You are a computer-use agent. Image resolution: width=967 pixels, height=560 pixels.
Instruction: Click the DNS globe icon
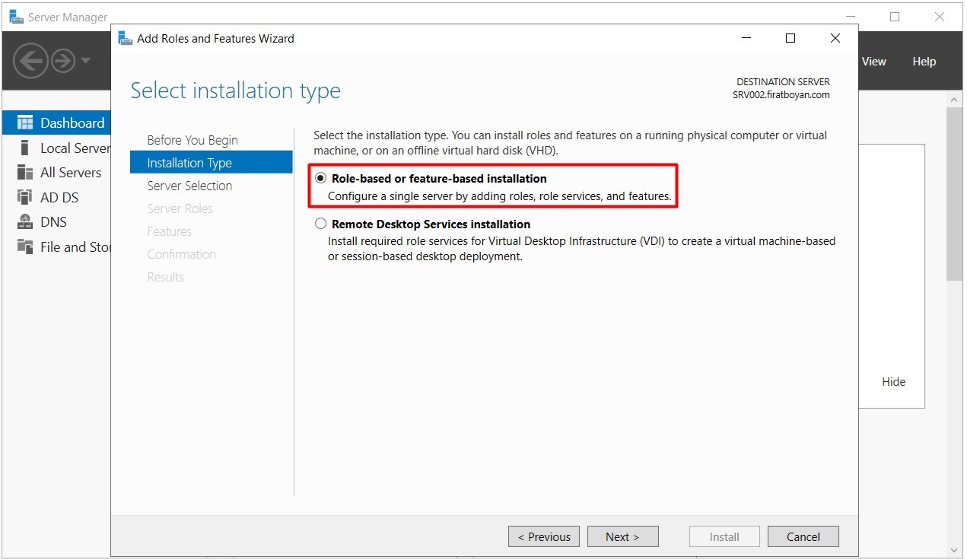click(25, 222)
